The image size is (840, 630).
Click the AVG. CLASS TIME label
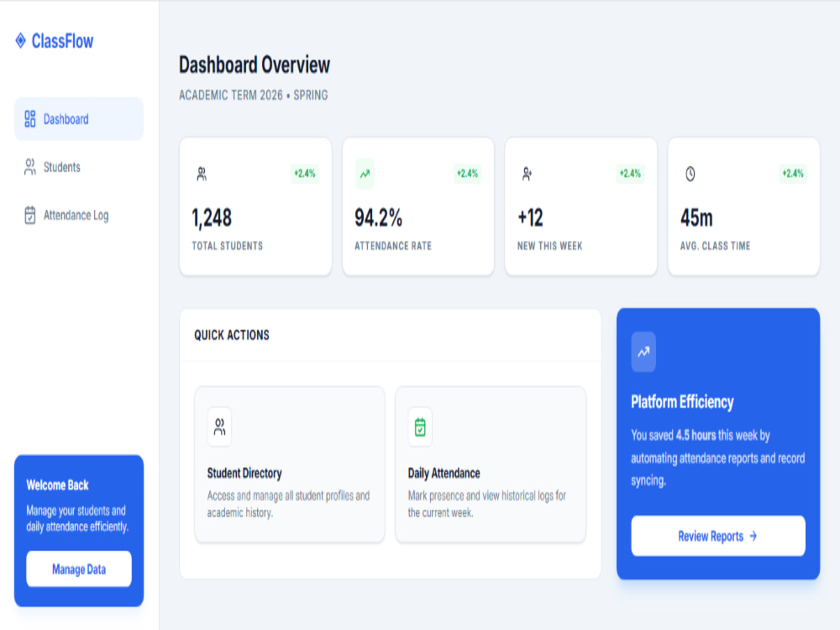[715, 246]
